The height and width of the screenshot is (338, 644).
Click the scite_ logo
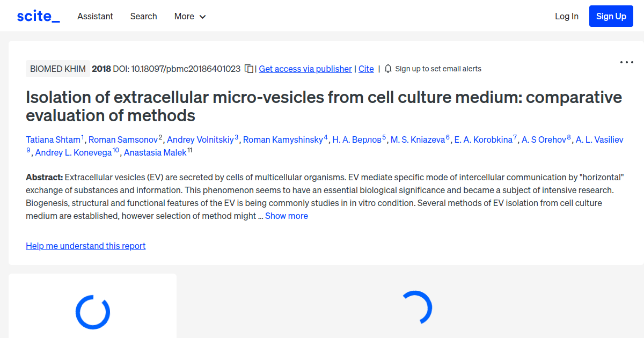(38, 16)
